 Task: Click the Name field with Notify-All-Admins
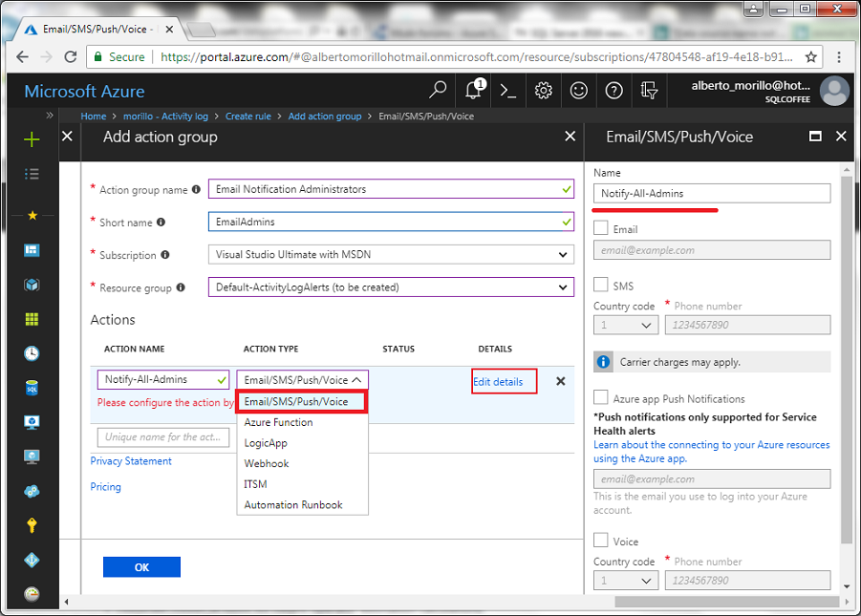pos(712,193)
